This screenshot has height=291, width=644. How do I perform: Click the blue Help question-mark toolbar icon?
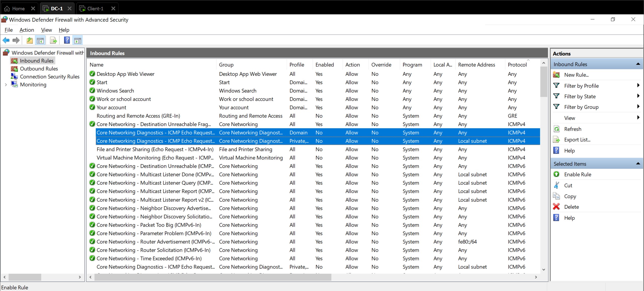(67, 40)
